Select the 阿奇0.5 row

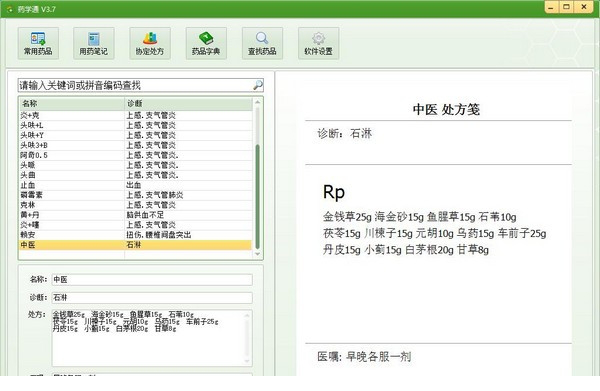click(x=135, y=155)
